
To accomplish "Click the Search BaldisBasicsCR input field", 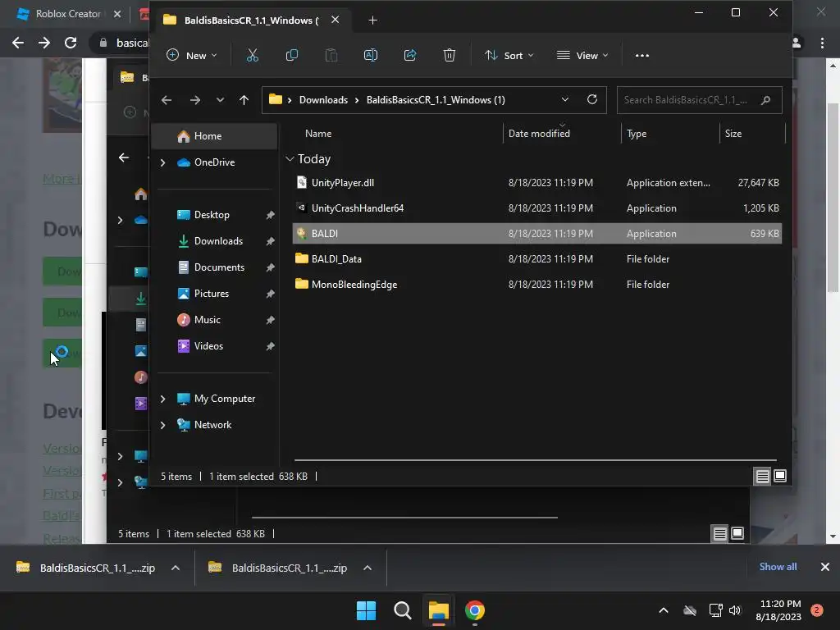I will click(699, 100).
